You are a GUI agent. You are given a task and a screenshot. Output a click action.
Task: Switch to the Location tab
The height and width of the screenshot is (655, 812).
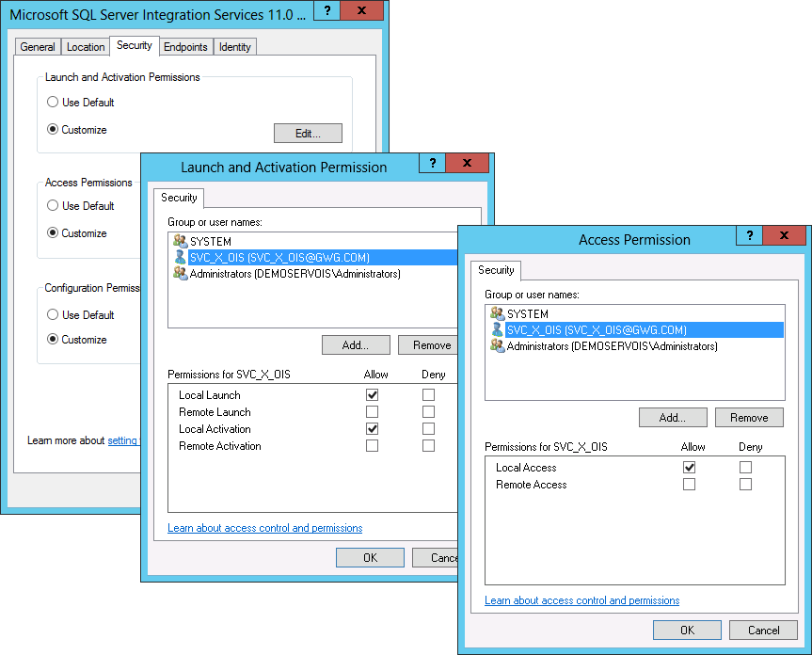(86, 47)
